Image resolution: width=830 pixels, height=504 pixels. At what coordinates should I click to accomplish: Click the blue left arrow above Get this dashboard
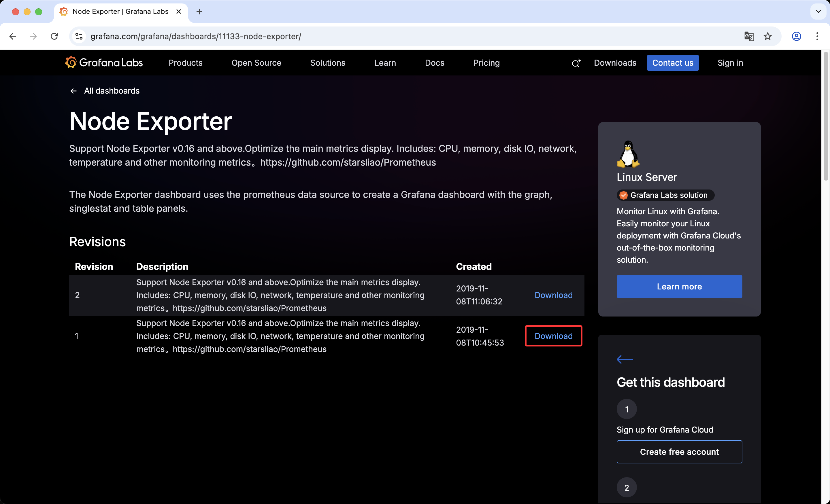click(625, 359)
